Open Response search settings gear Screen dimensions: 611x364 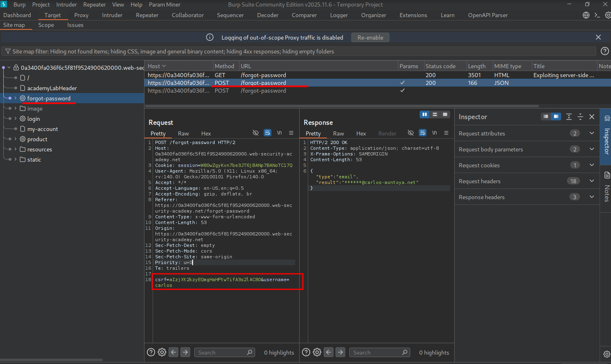(317, 352)
